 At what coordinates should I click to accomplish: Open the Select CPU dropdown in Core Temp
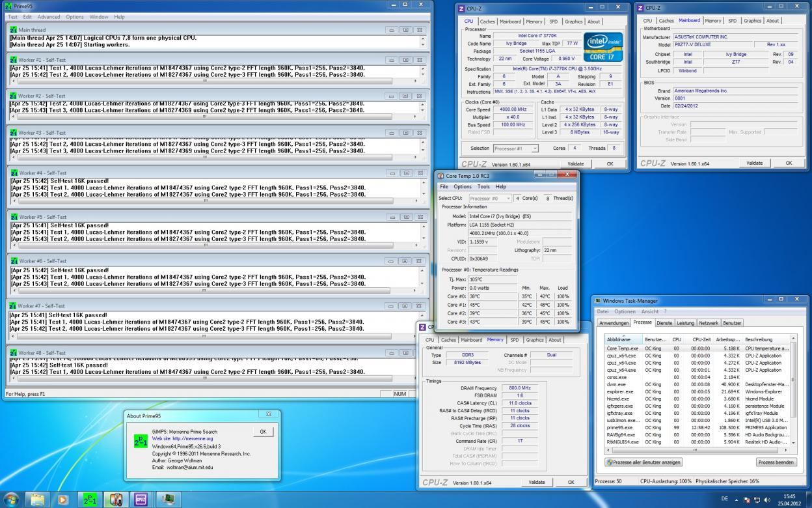490,198
